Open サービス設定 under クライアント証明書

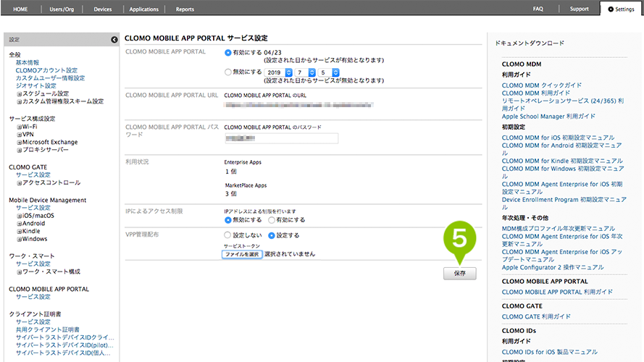pyautogui.click(x=33, y=322)
